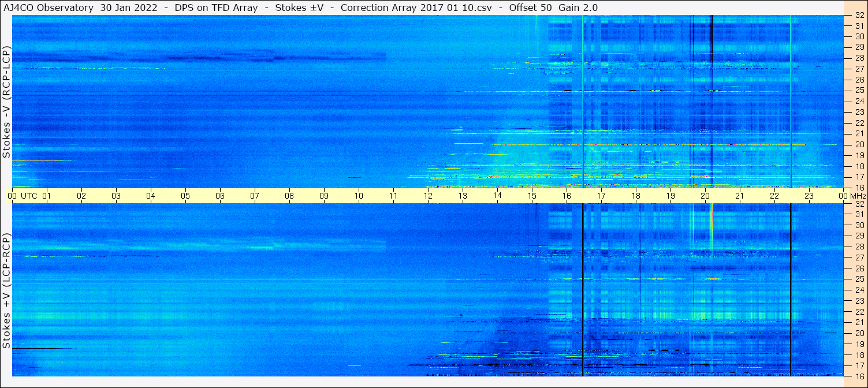Pick the 03 hour mark on time axis

(116, 196)
